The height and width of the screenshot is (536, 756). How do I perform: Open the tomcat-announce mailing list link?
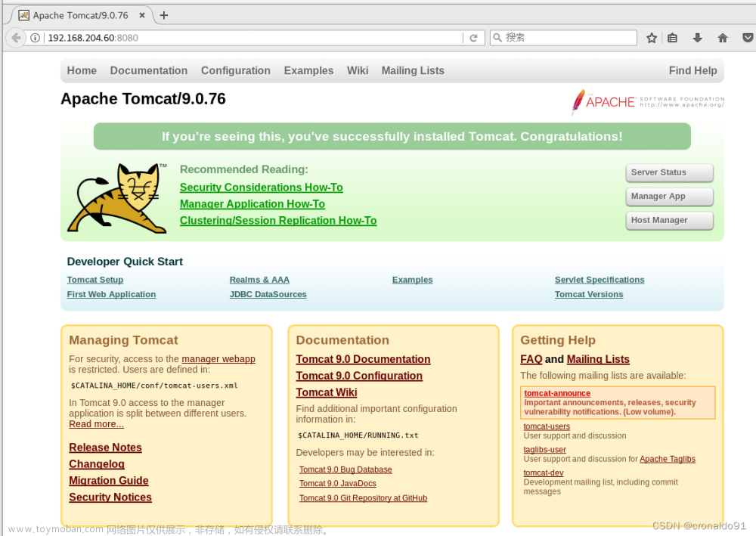[557, 394]
